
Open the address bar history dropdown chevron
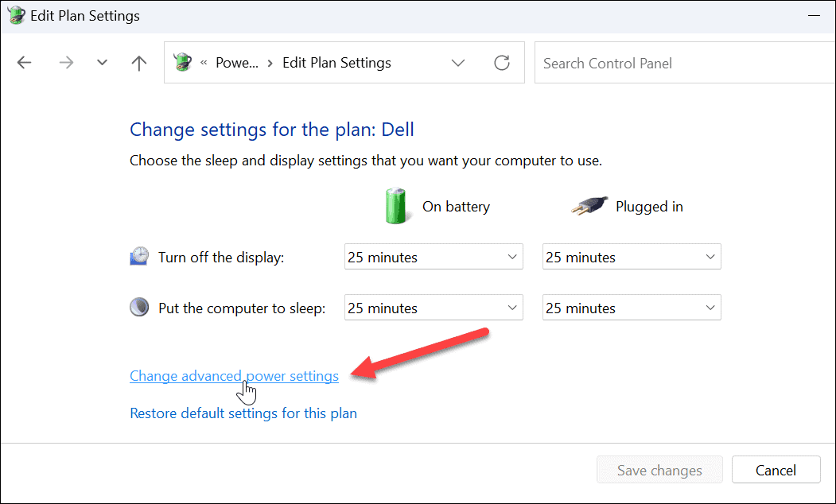(x=458, y=62)
